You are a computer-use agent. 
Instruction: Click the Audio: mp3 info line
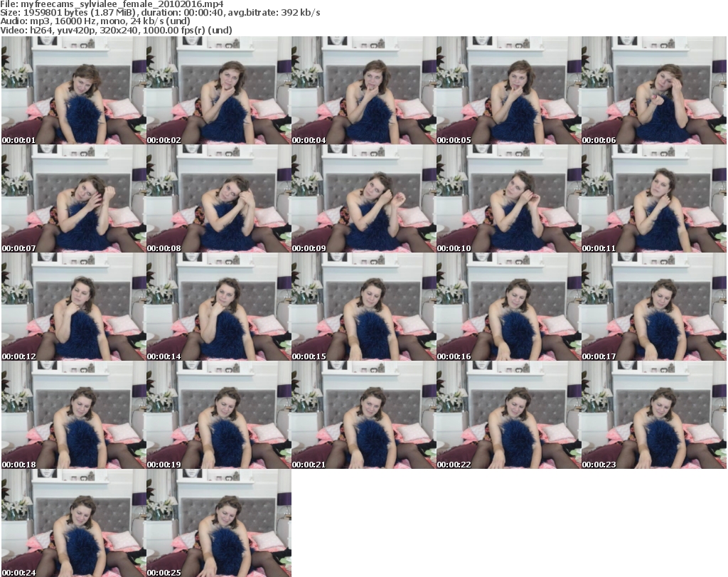tap(95, 21)
